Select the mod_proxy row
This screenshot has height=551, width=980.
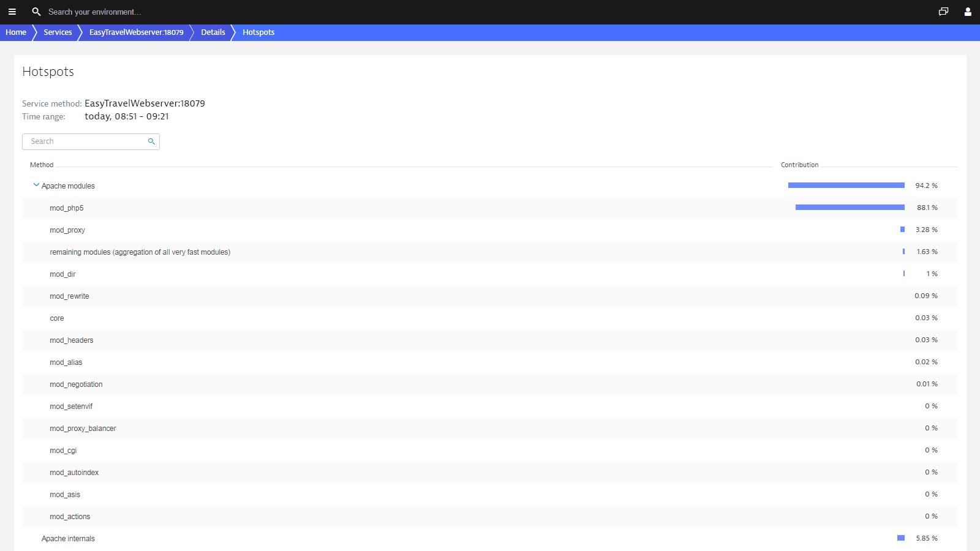pos(490,230)
